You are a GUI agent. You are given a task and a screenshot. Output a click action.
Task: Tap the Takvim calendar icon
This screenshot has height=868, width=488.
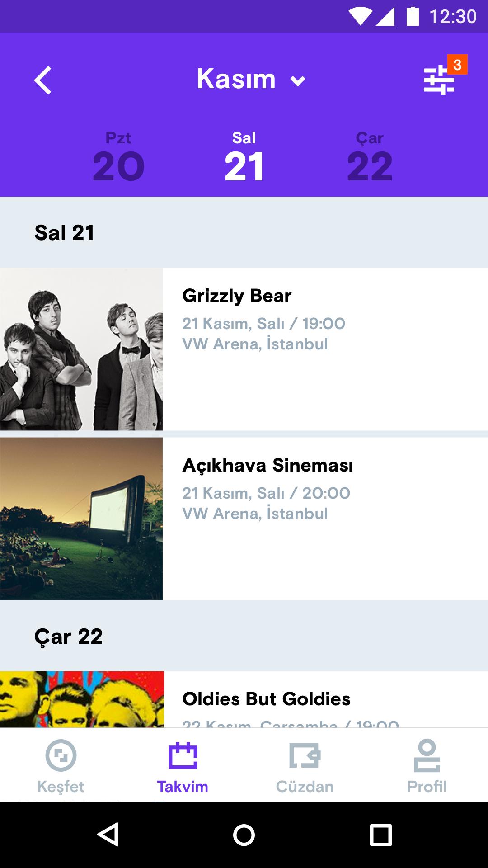tap(183, 755)
